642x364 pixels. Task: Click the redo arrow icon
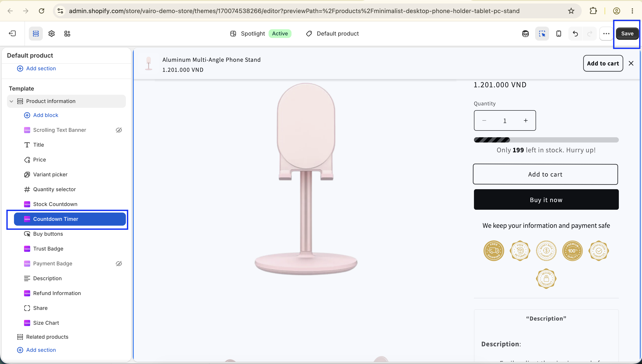tap(590, 34)
